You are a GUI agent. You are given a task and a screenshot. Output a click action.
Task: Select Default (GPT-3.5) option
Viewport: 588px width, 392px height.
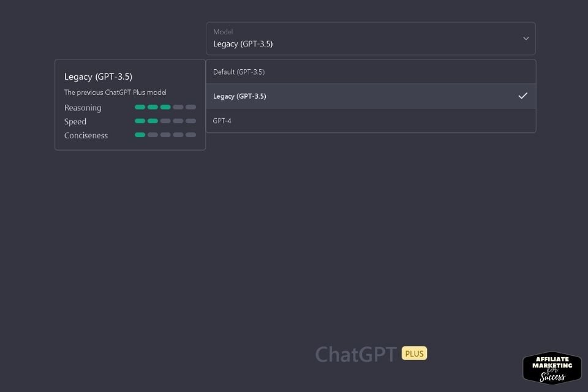[371, 72]
